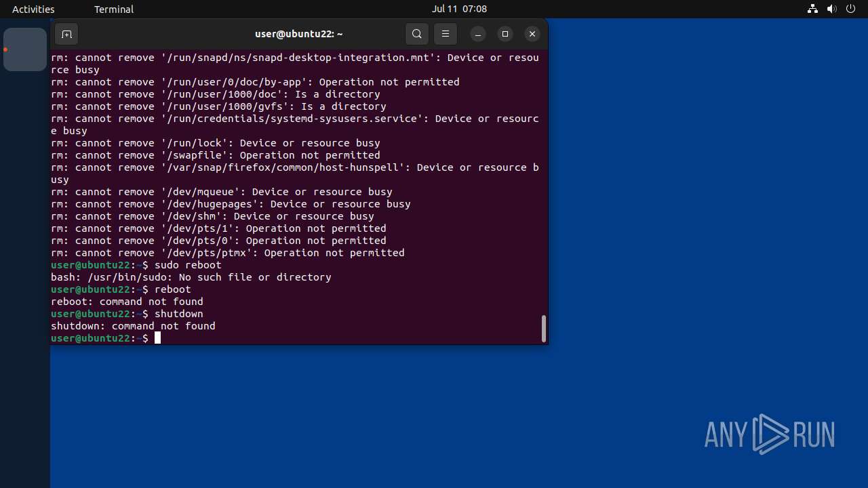This screenshot has height=488, width=868.
Task: Minimize the terminal window
Action: pos(478,34)
